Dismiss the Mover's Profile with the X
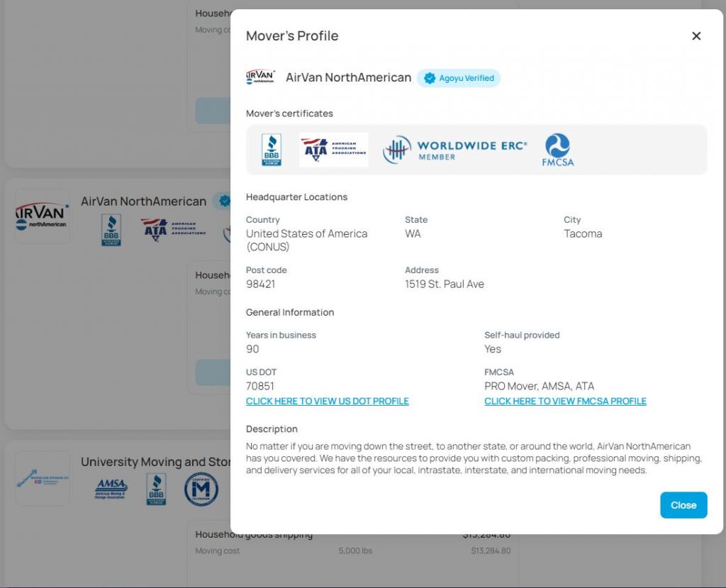 (696, 35)
